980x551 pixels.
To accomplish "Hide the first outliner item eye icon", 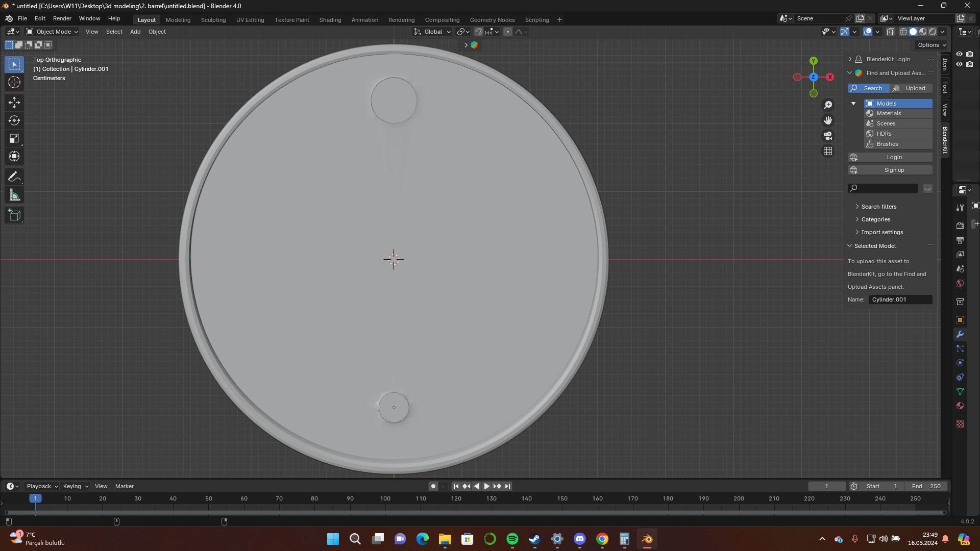I will click(x=959, y=54).
